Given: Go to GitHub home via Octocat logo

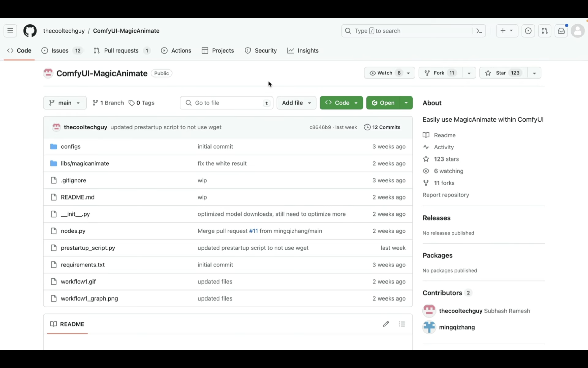Looking at the screenshot, I should point(30,31).
